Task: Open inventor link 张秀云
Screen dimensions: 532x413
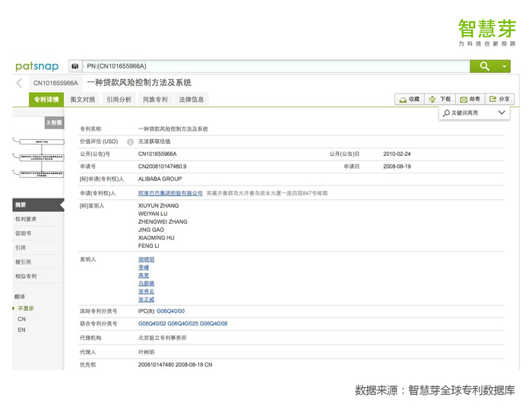Action: point(146,292)
